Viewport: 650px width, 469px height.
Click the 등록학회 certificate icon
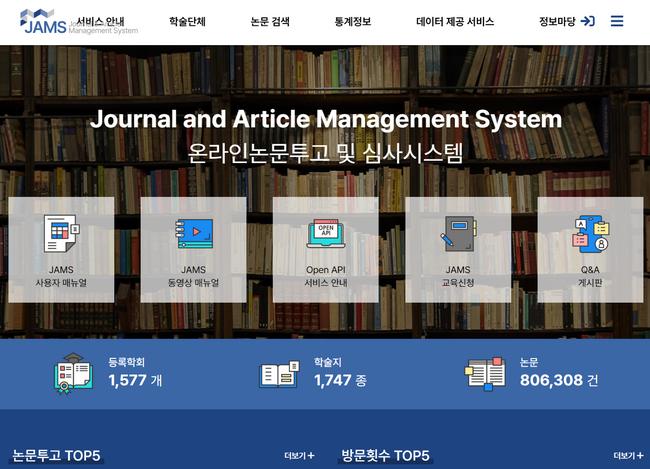click(73, 374)
